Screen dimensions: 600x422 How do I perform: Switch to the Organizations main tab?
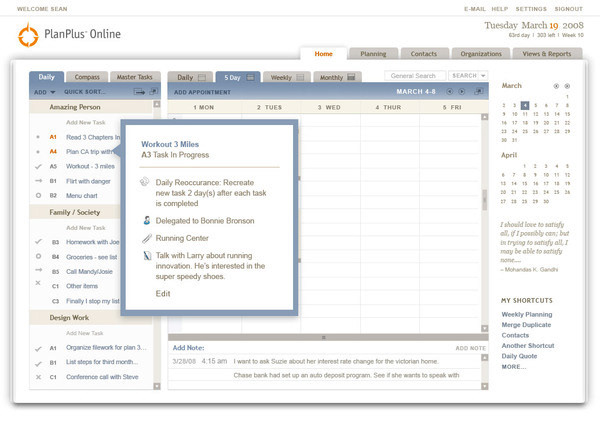[481, 54]
